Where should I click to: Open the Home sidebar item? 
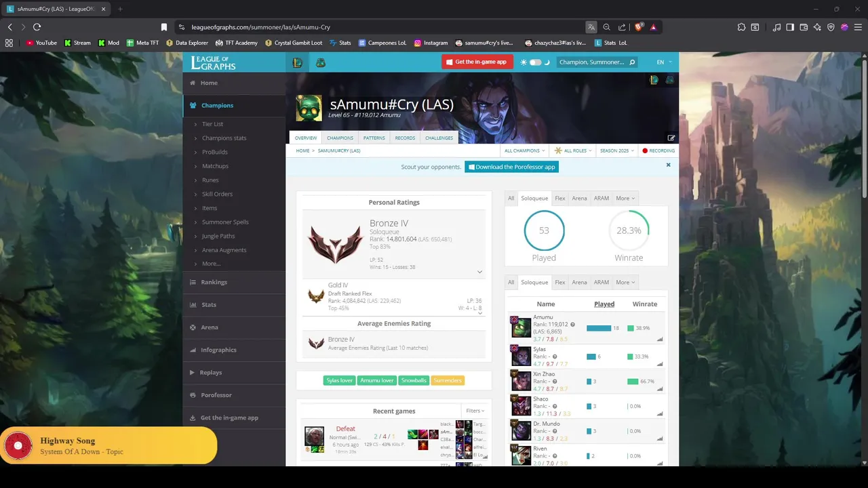[x=234, y=83]
